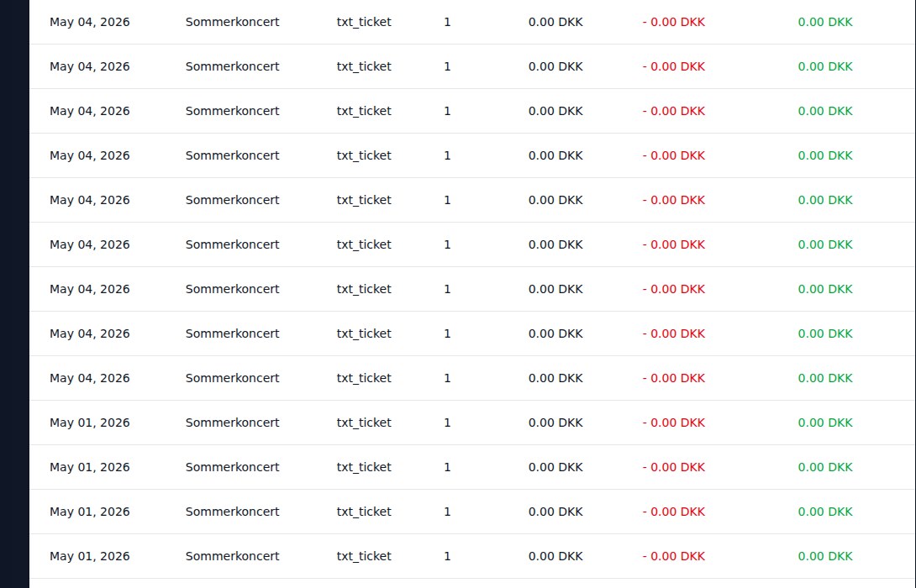Click the quantity 1 in the last May 01 row
This screenshot has height=588, width=916.
[x=447, y=556]
